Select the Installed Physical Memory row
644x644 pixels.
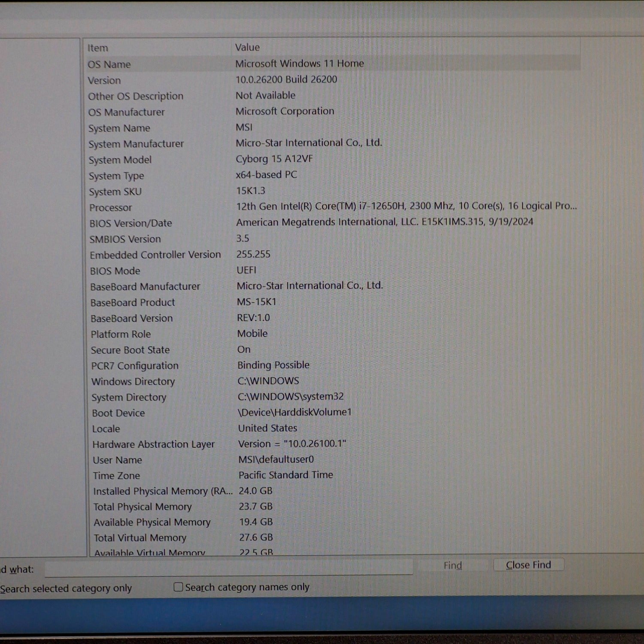pos(162,491)
